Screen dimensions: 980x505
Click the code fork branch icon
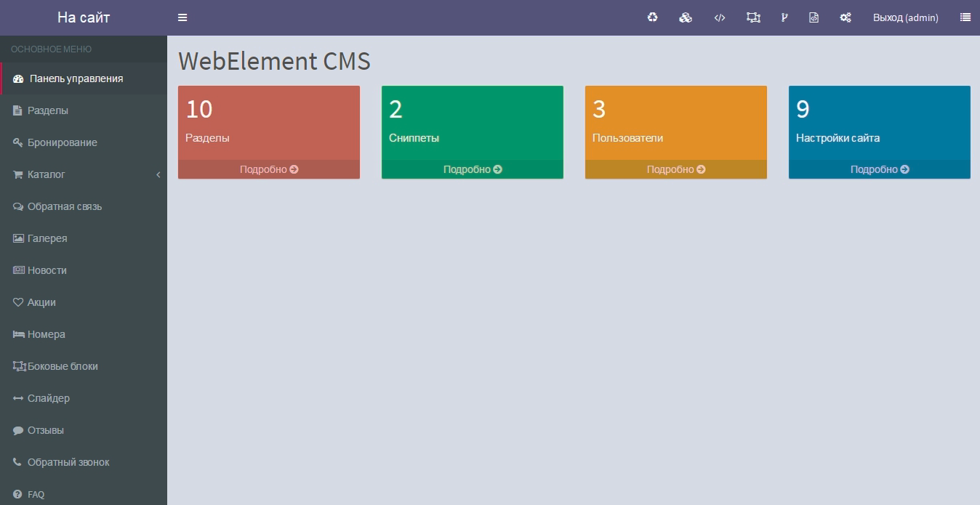pos(784,17)
